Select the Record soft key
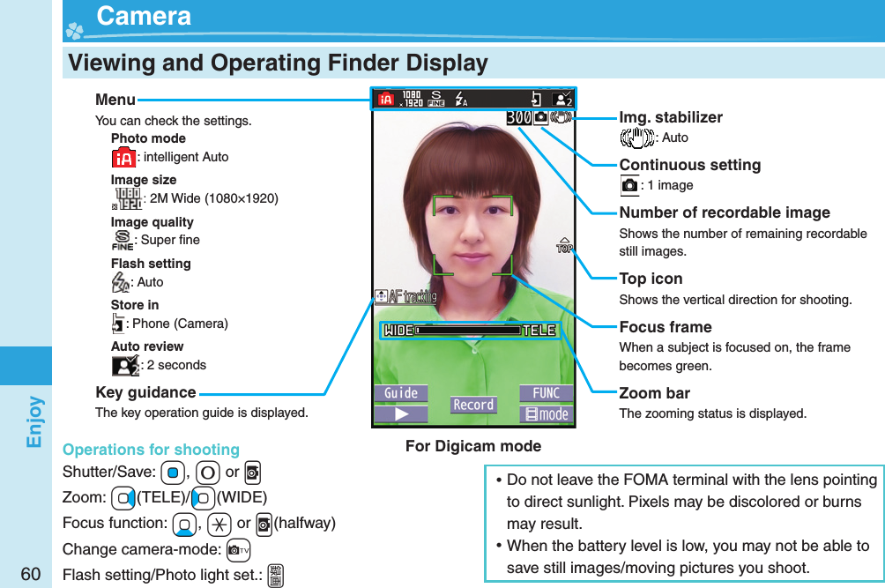 [473, 405]
